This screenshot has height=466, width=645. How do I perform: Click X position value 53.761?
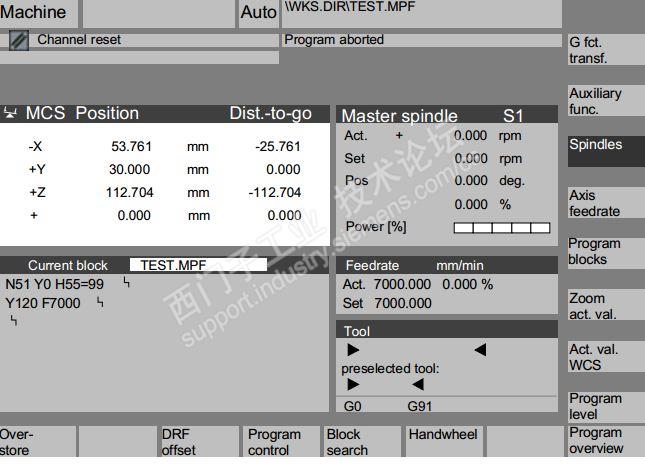[132, 146]
